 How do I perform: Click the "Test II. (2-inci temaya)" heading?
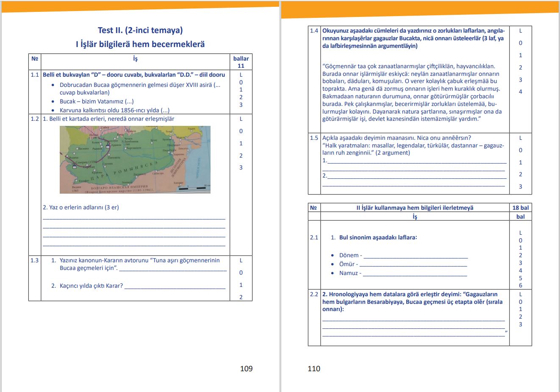[x=140, y=30]
